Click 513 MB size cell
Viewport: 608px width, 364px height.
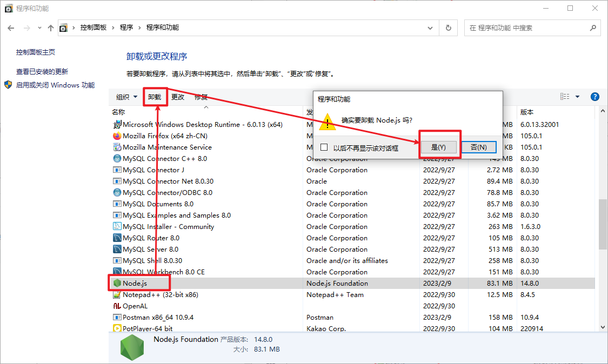500,249
